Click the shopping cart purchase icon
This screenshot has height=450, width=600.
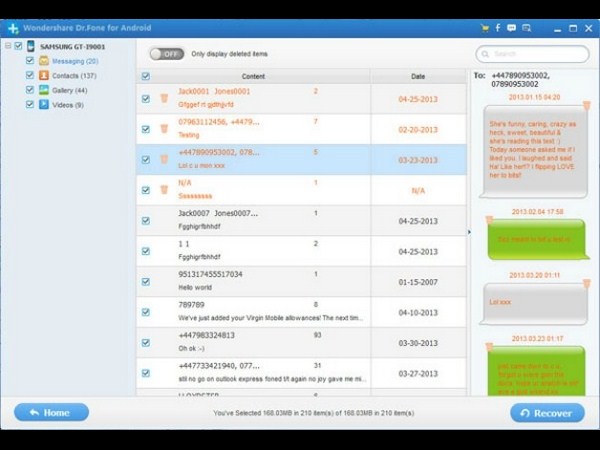click(x=485, y=28)
